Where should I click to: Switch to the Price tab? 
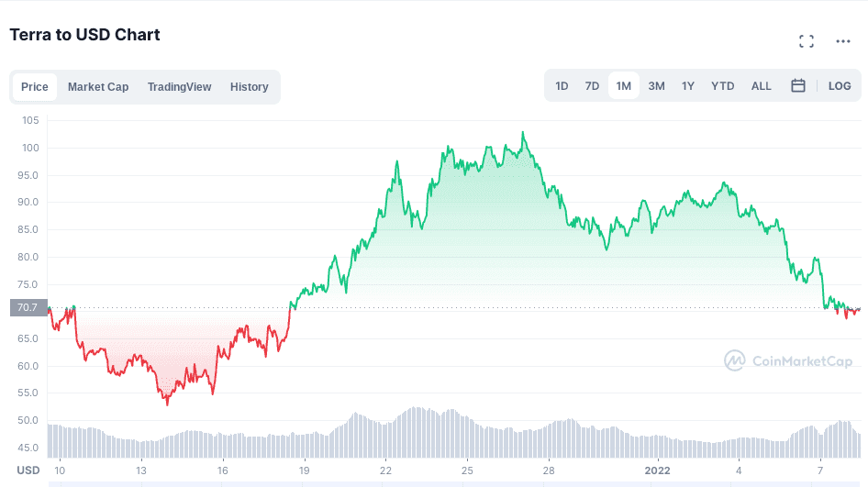coord(35,87)
